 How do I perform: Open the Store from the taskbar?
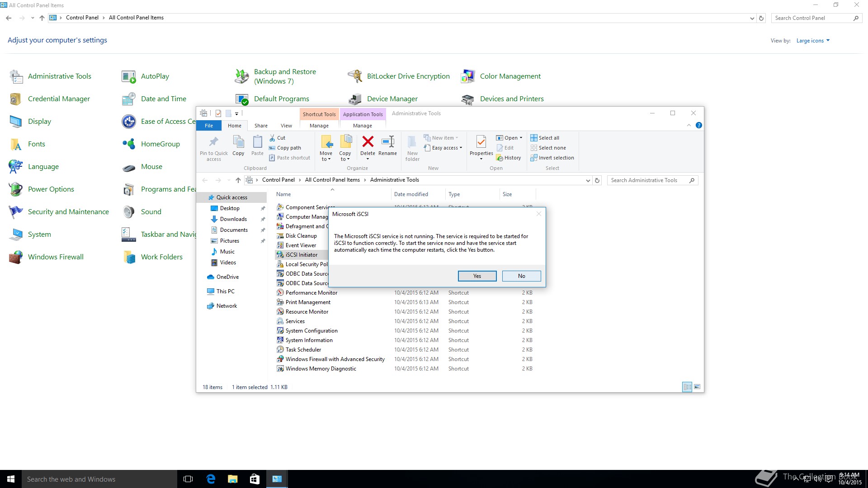(x=255, y=479)
